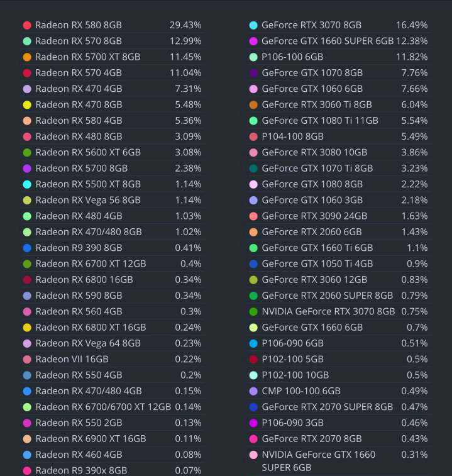
Task: Click the brown dot next to GeForce RTX 3060 Ti 8GB
Action: tap(253, 105)
